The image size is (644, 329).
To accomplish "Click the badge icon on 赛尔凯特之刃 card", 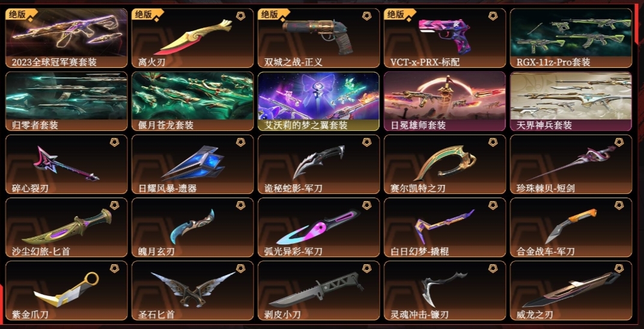I will coord(493,142).
